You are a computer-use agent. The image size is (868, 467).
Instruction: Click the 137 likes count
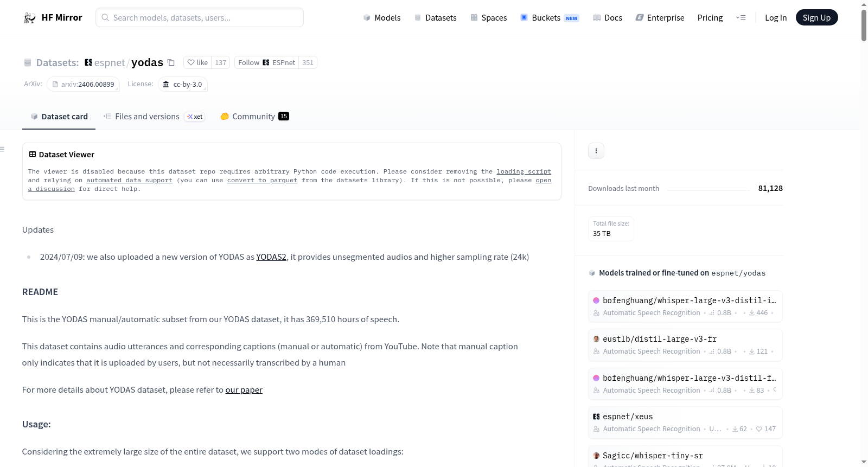220,62
